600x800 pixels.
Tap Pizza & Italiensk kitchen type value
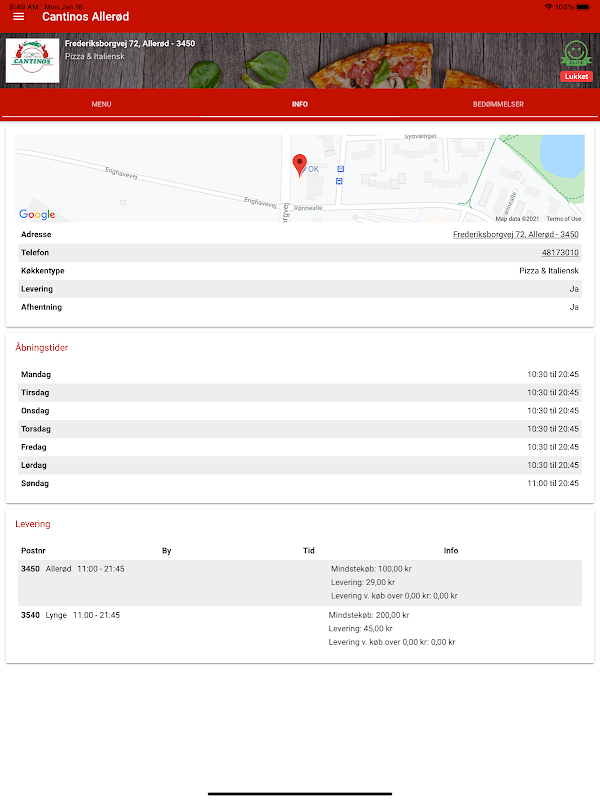pos(548,271)
